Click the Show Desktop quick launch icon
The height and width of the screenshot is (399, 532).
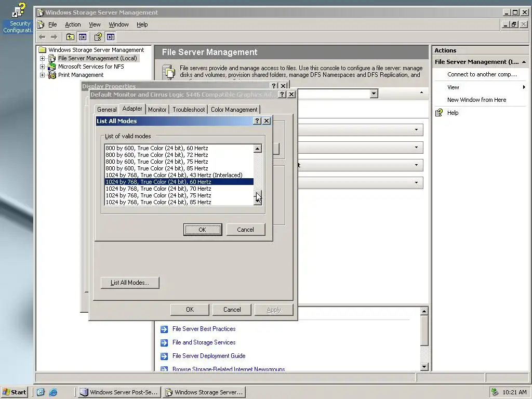(41, 392)
